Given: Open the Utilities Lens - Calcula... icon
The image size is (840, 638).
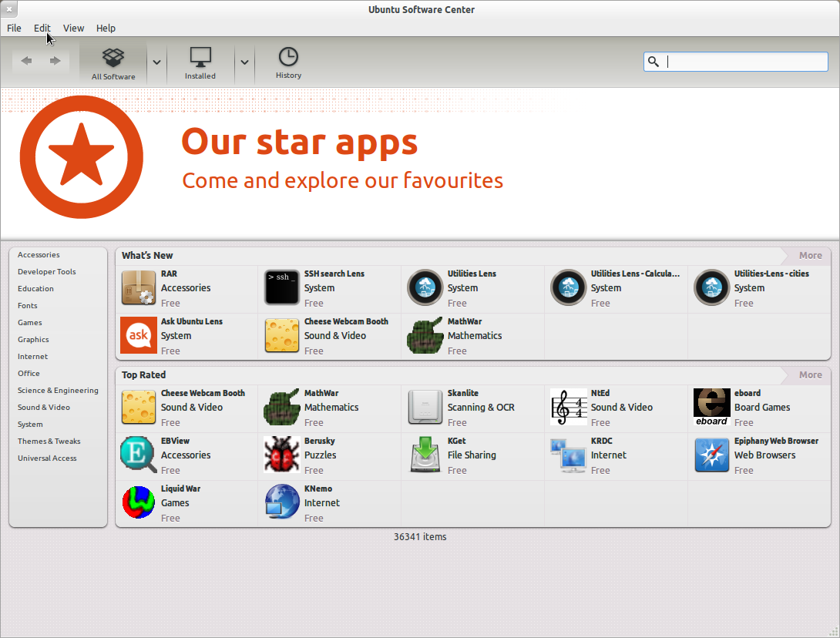Looking at the screenshot, I should 569,287.
